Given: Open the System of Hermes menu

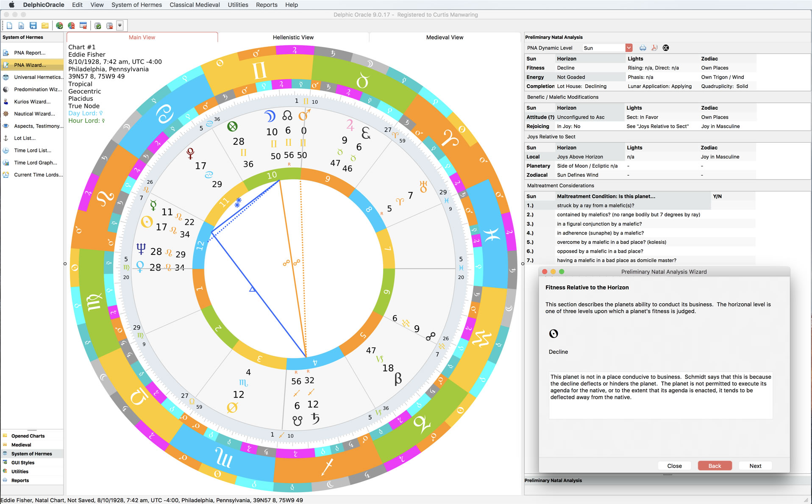Looking at the screenshot, I should [136, 5].
